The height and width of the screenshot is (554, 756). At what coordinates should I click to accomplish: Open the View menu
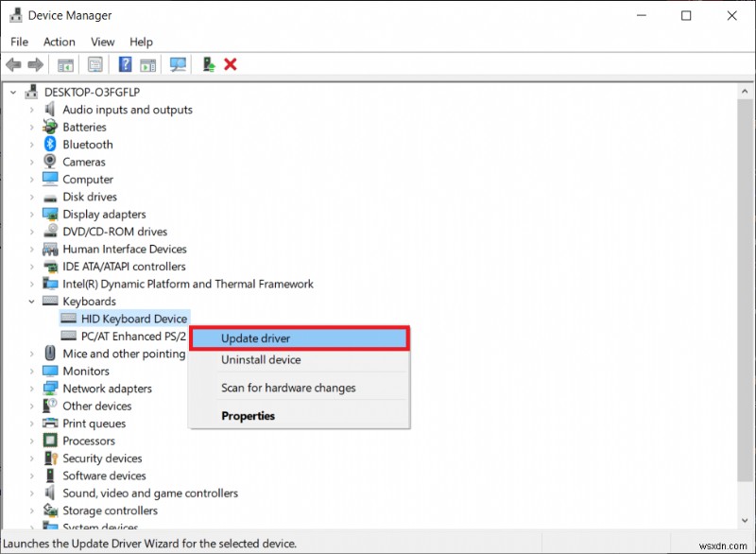coord(103,42)
